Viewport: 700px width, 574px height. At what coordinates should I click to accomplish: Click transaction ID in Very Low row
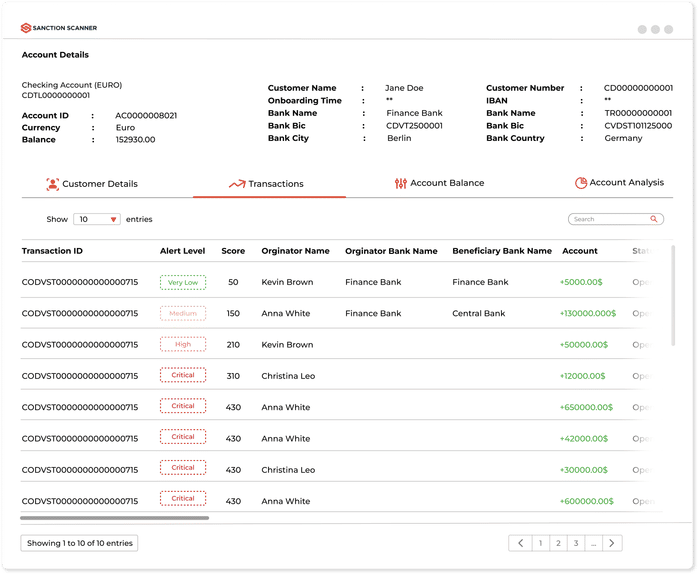(80, 282)
